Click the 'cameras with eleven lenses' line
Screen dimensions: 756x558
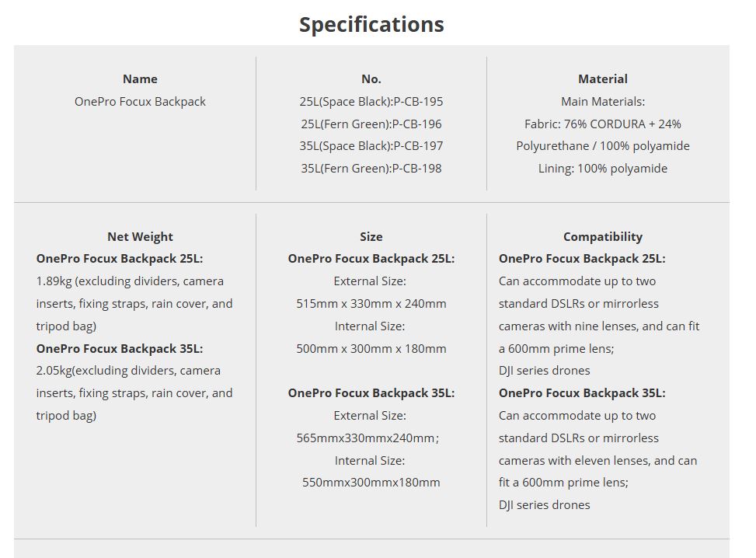click(597, 461)
